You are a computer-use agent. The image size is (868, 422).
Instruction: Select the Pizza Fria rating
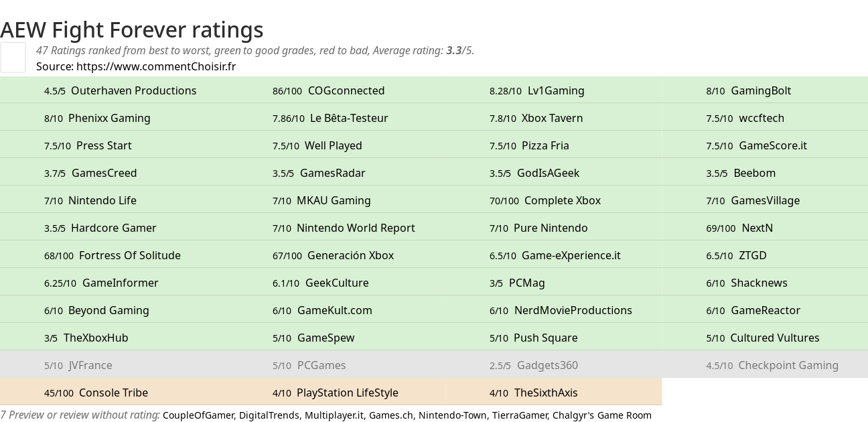coord(529,145)
